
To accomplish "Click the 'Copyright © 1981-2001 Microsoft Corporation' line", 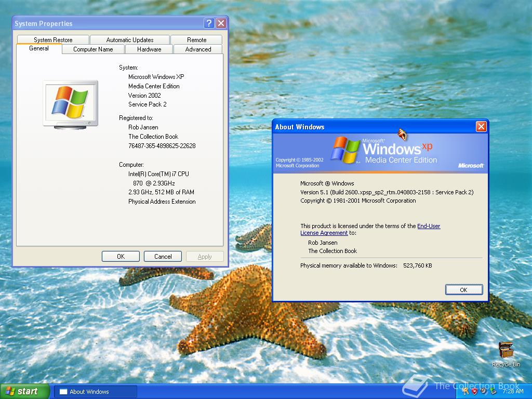I will click(358, 201).
